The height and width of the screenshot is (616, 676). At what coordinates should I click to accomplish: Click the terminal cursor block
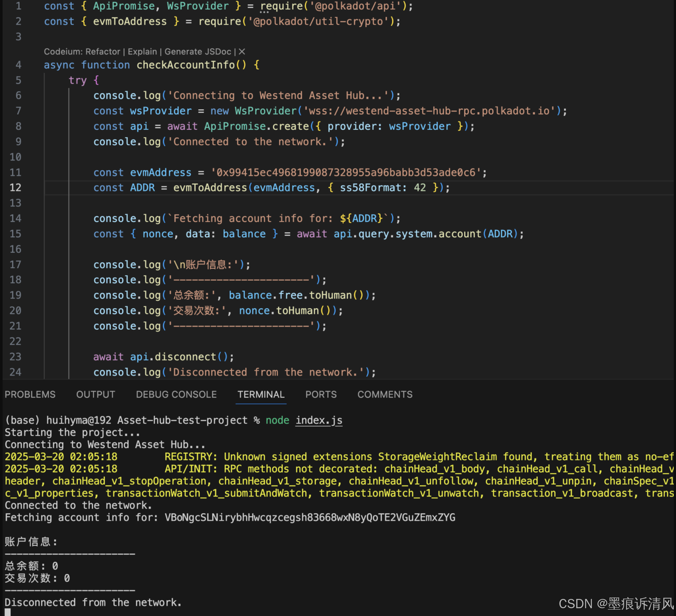tap(8, 612)
